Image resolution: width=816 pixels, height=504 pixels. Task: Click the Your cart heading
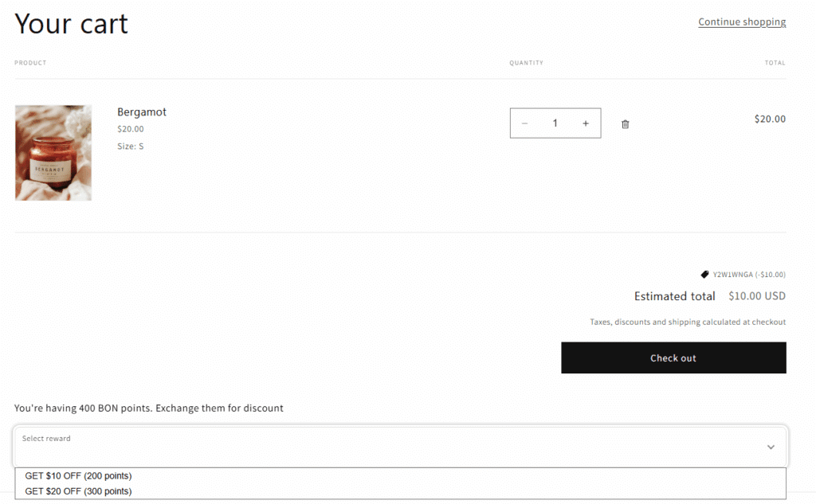coord(71,24)
